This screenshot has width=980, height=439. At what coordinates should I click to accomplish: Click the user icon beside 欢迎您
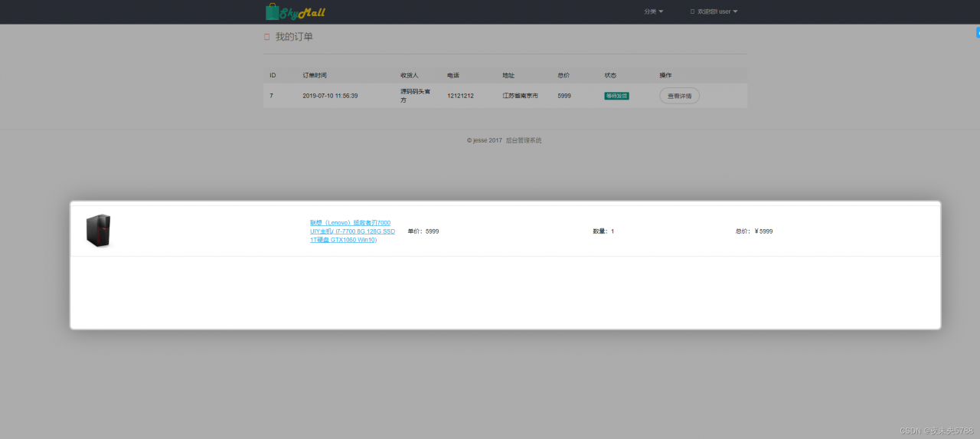coord(692,11)
